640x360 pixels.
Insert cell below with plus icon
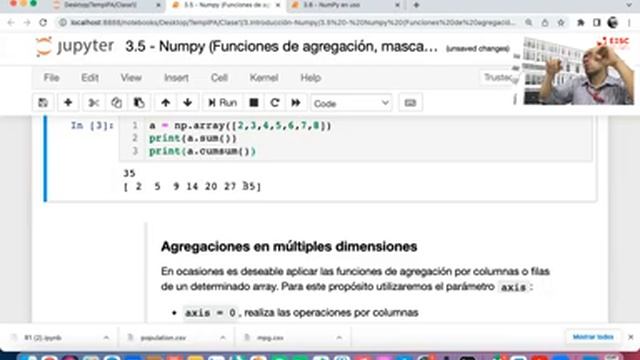[68, 103]
